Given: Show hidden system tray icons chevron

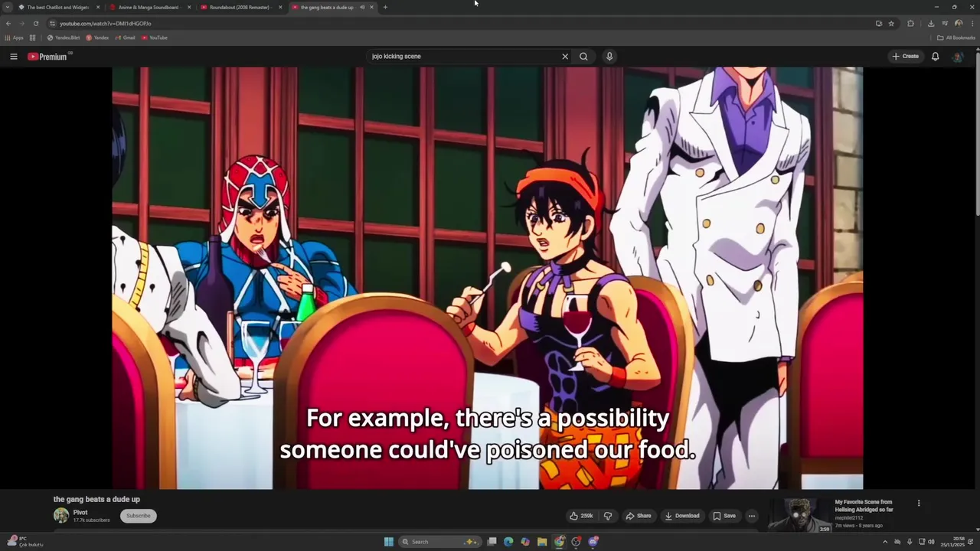Looking at the screenshot, I should (x=885, y=542).
